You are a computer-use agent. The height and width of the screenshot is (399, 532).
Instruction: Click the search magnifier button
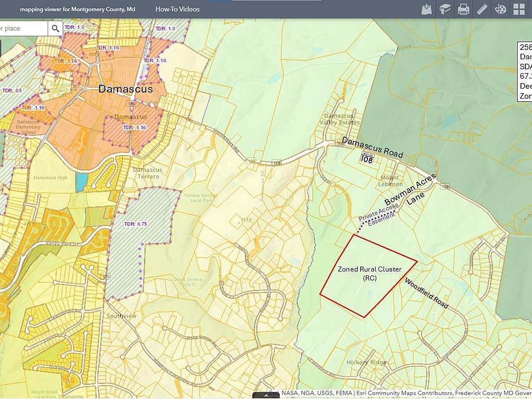point(55,28)
